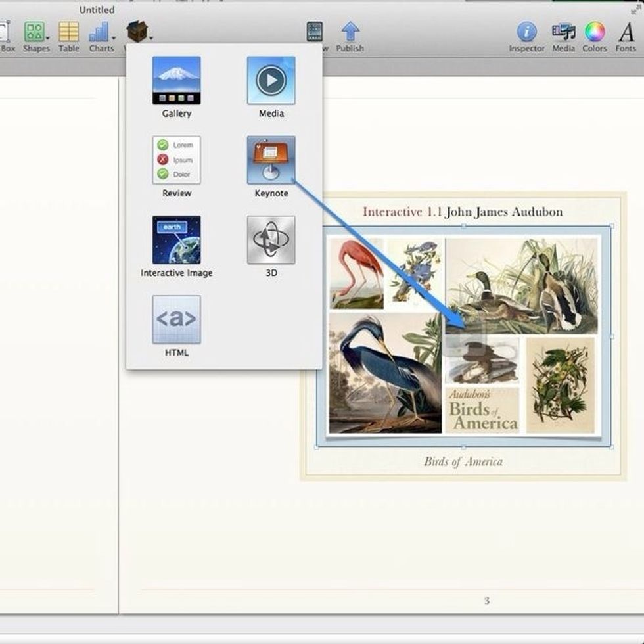The image size is (644, 644).
Task: Click the Text Box toolbar icon
Action: [x=4, y=32]
